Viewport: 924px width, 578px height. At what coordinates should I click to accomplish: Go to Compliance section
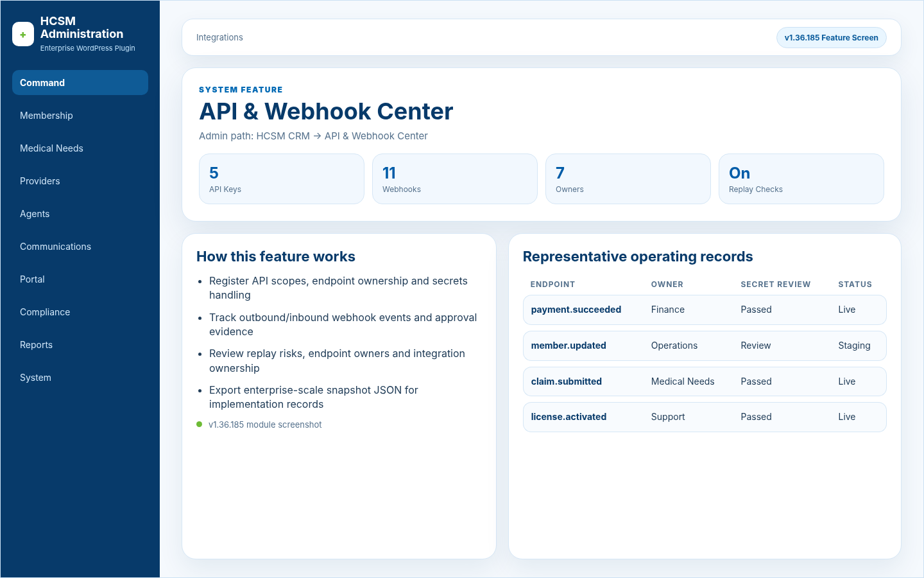tap(80, 312)
